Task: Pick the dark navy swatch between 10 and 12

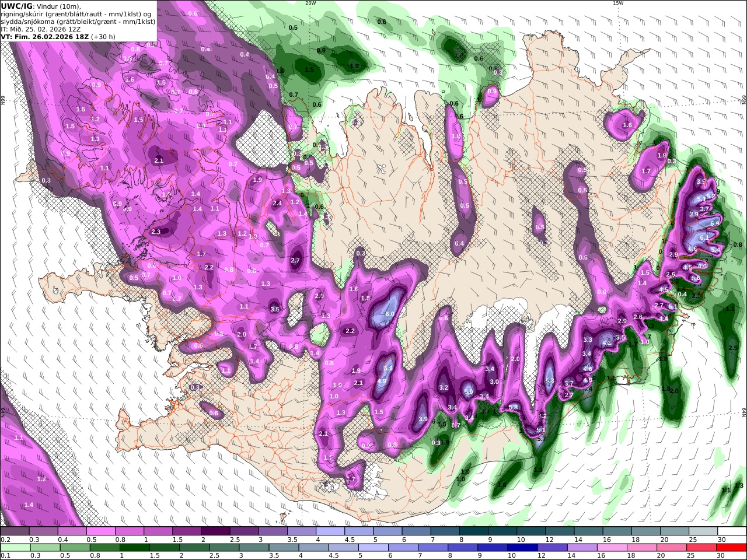Action: (x=522, y=547)
